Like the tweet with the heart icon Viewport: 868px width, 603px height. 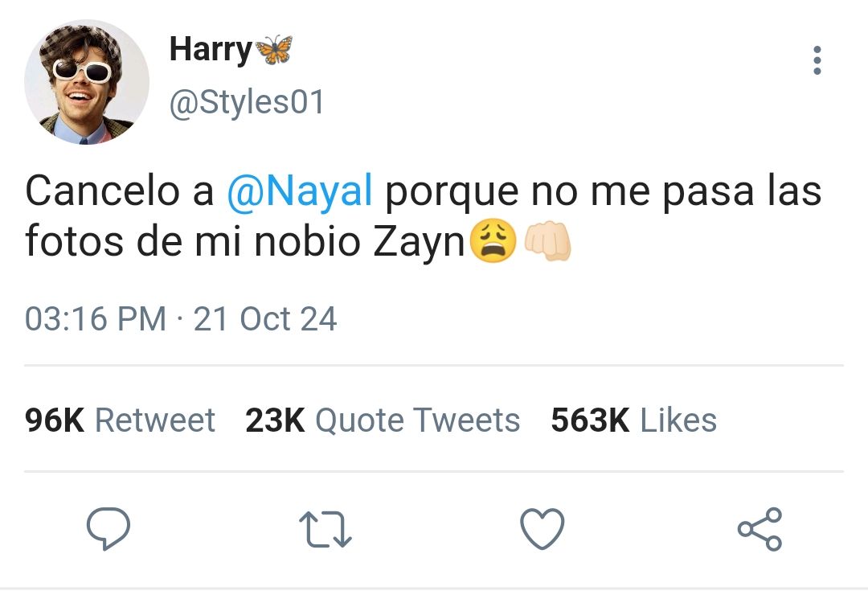542,528
